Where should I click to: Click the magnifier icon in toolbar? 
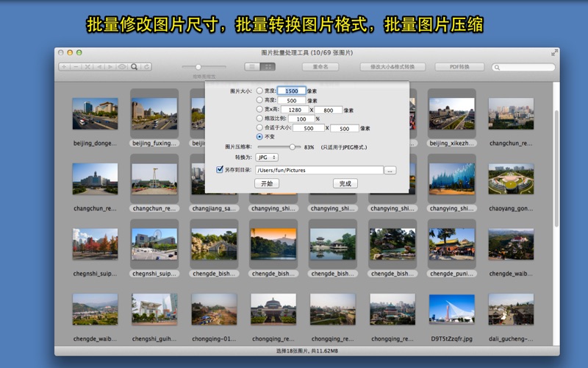135,67
